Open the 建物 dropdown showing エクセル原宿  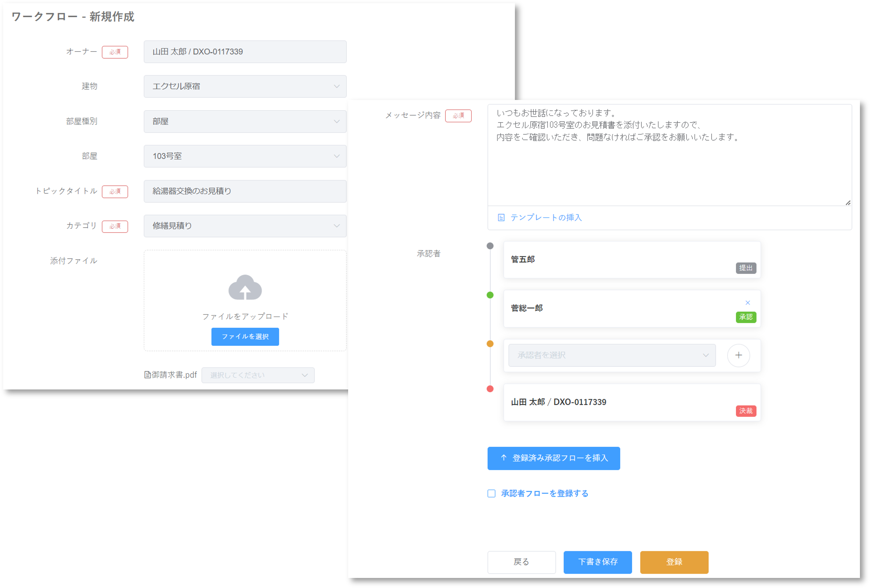(x=245, y=86)
